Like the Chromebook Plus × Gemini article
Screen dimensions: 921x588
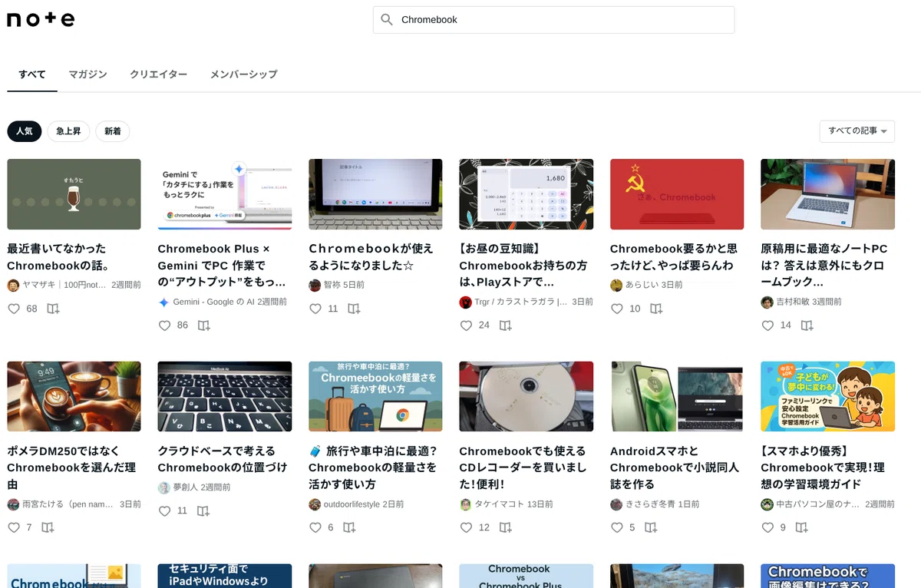pos(164,325)
